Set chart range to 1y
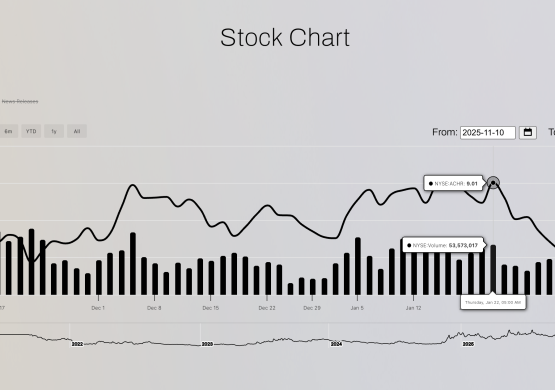The height and width of the screenshot is (390, 555). point(54,131)
